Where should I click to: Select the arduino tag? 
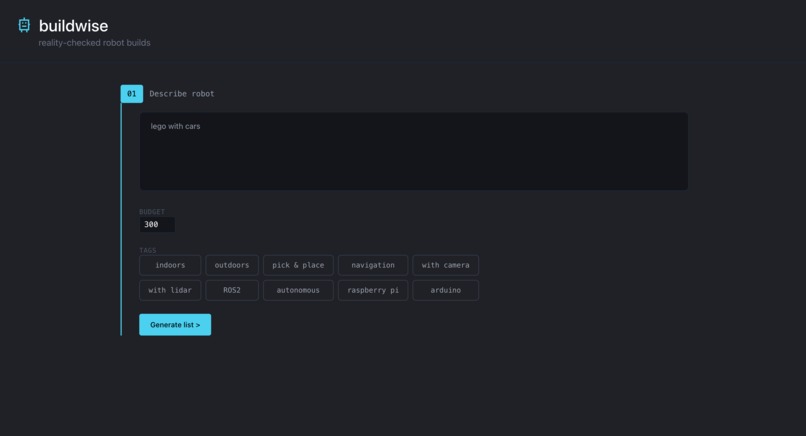[x=446, y=290]
